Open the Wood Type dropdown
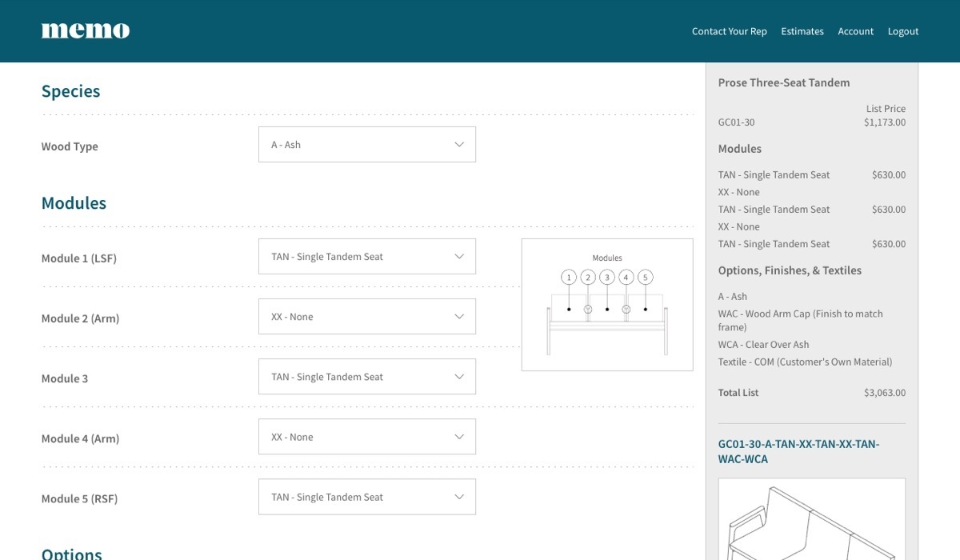The width and height of the screenshot is (960, 560). (366, 145)
